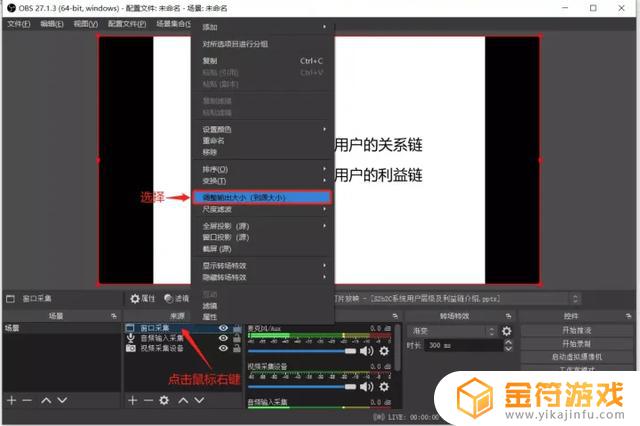Open the transition properties gear icon
The height and width of the screenshot is (426, 640).
[x=507, y=331]
